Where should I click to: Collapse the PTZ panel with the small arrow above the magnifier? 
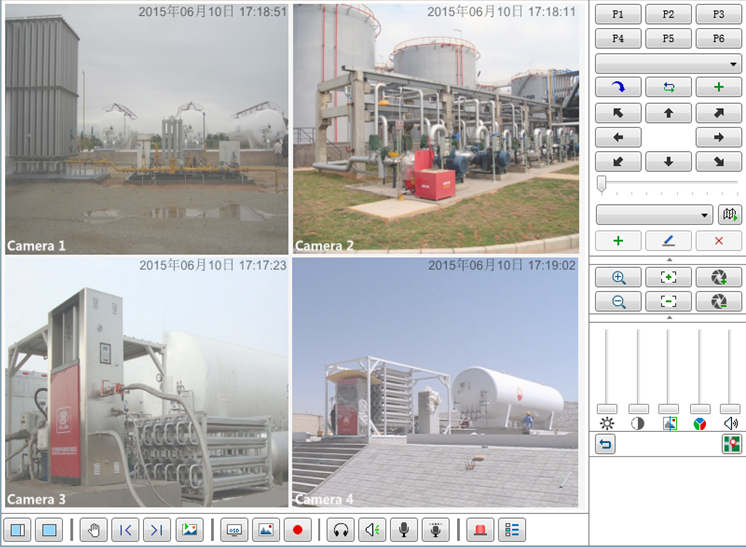coord(669,260)
